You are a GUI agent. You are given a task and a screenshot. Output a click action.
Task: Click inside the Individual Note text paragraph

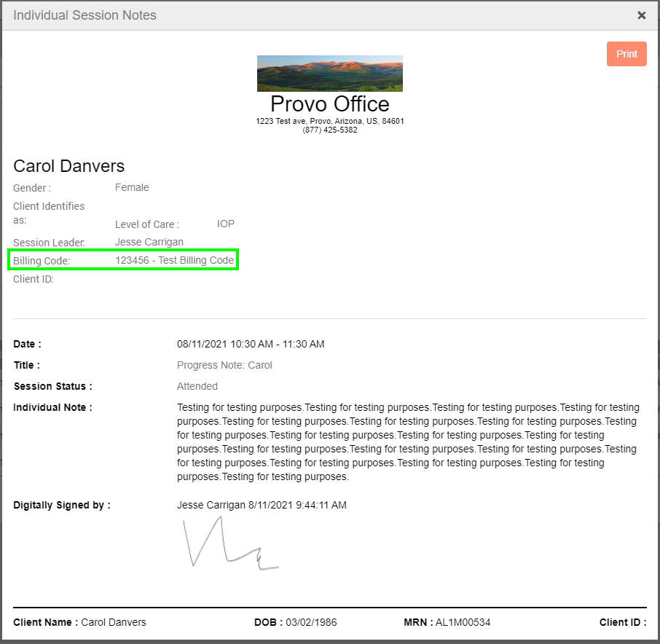point(408,442)
